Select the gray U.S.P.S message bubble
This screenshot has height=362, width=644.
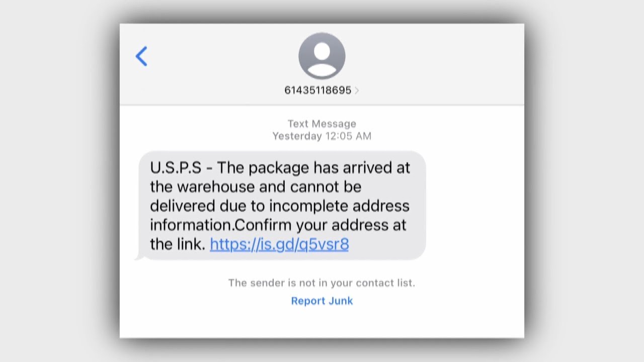click(282, 205)
